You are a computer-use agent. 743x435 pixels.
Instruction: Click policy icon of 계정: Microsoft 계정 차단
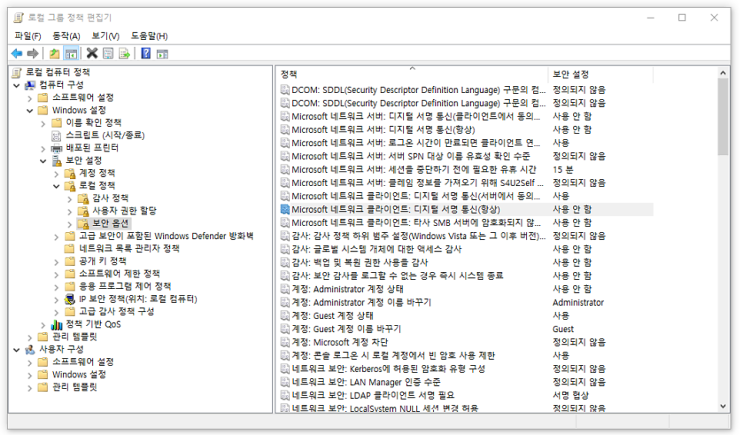[x=285, y=342]
